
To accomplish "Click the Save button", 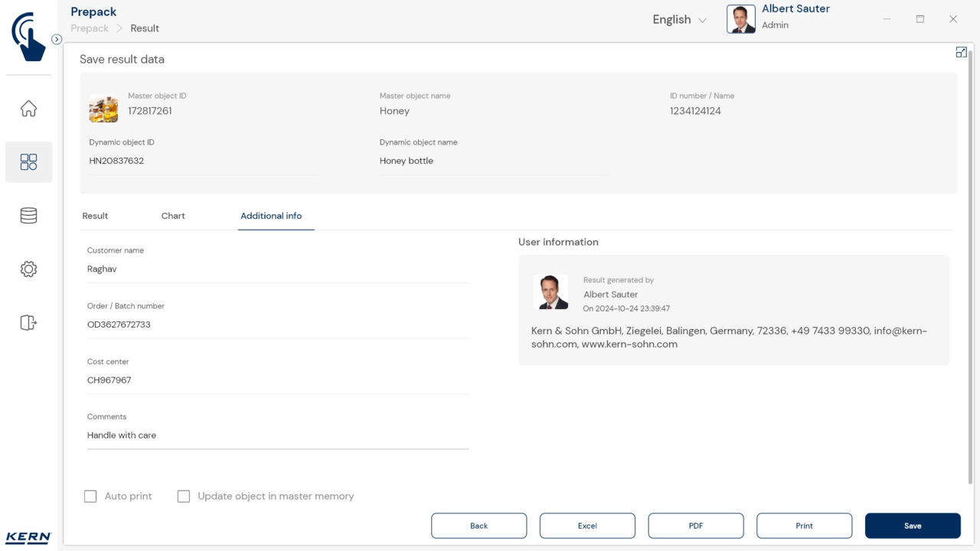I will click(912, 526).
